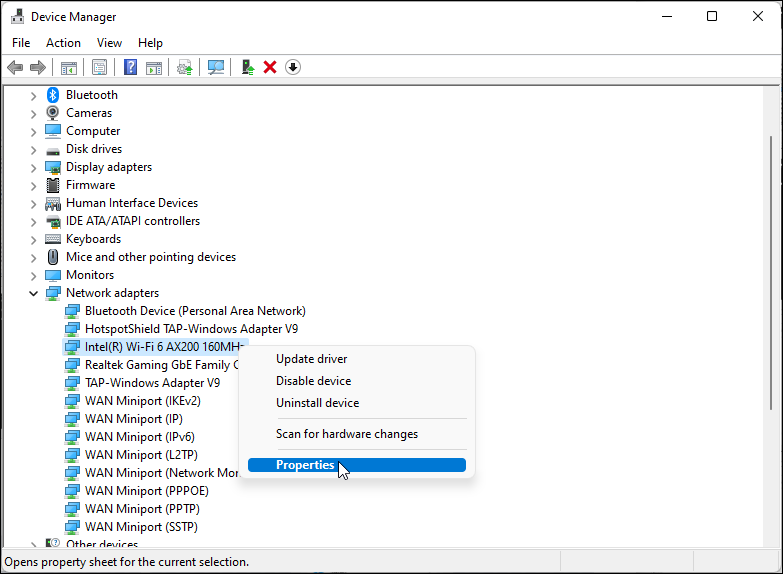Click the Computer category icon
This screenshot has width=783, height=574.
pos(53,131)
